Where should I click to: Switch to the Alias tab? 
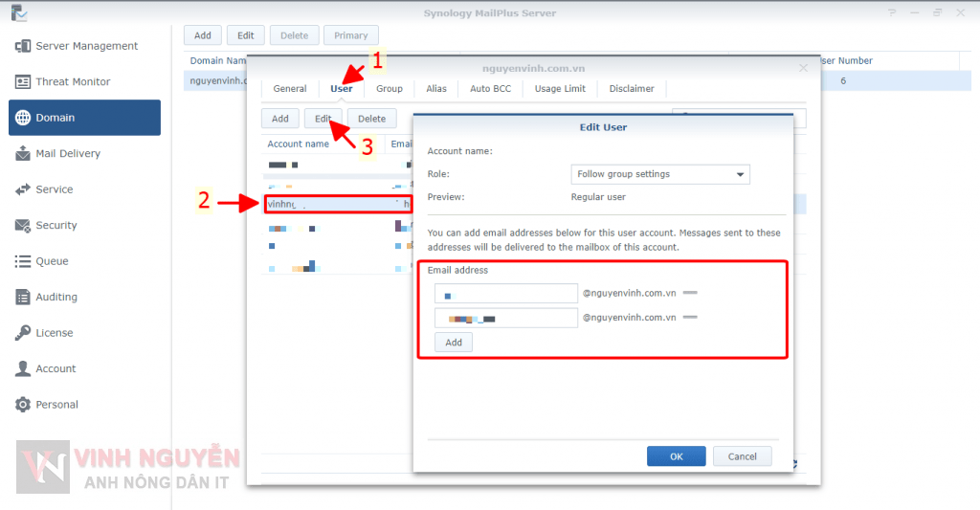436,89
